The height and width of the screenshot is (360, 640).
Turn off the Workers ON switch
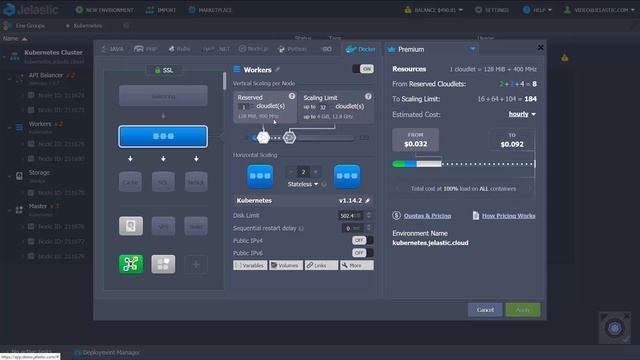pos(363,69)
